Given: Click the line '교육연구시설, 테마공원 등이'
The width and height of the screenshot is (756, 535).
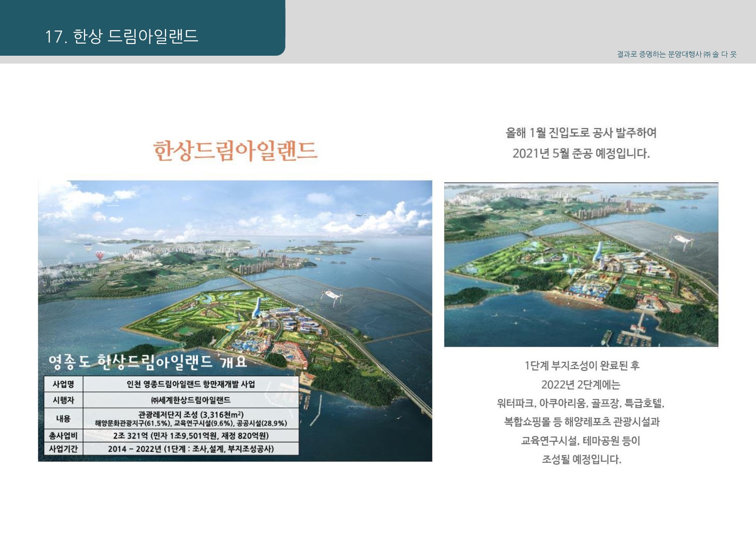Looking at the screenshot, I should [580, 441].
